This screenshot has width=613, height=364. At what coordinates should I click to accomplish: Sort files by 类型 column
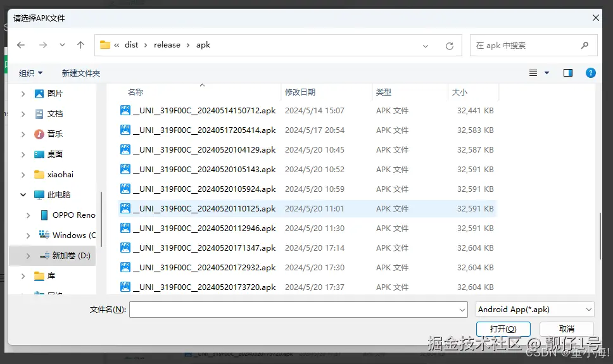[384, 92]
